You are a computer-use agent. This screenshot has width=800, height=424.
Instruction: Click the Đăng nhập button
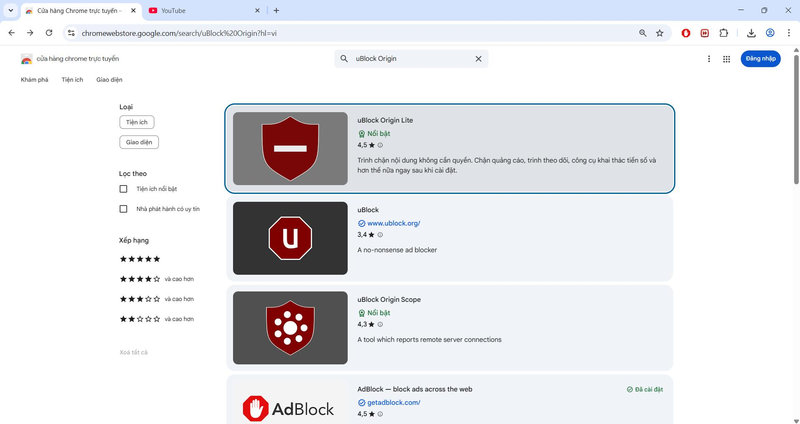tap(760, 59)
